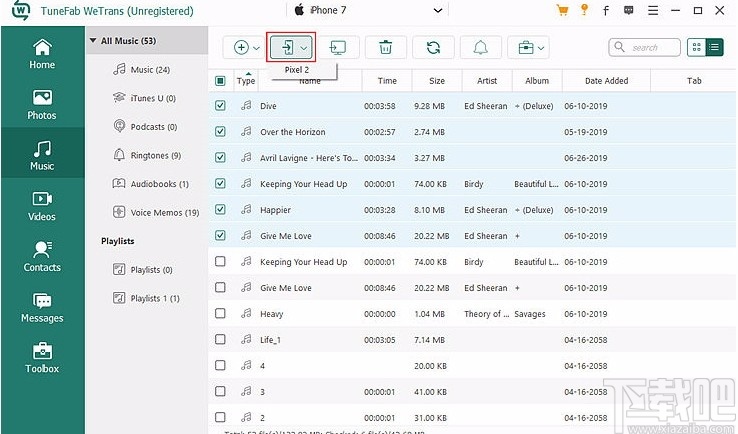
Task: Click the shopping cart purchase icon
Action: coord(562,10)
